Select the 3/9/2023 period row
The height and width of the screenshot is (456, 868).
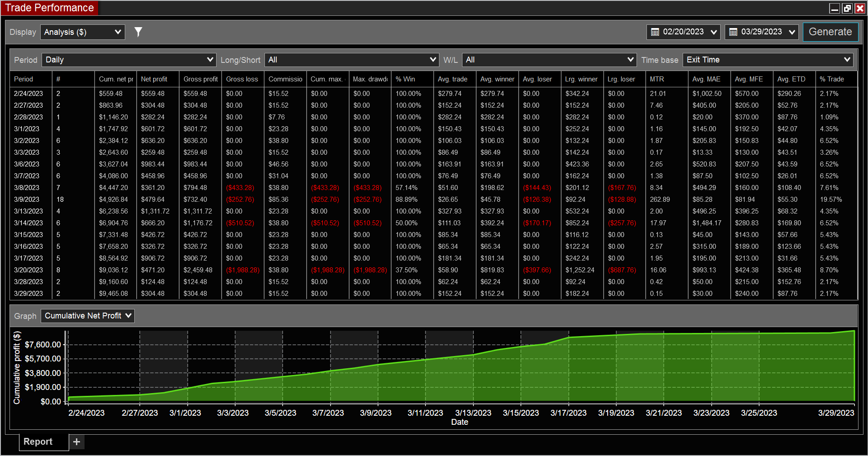point(434,199)
